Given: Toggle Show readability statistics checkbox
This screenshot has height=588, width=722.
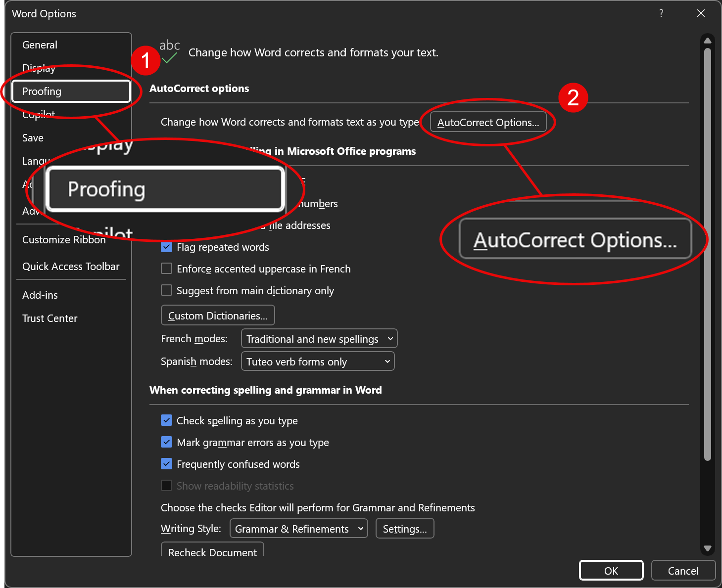Looking at the screenshot, I should [167, 486].
